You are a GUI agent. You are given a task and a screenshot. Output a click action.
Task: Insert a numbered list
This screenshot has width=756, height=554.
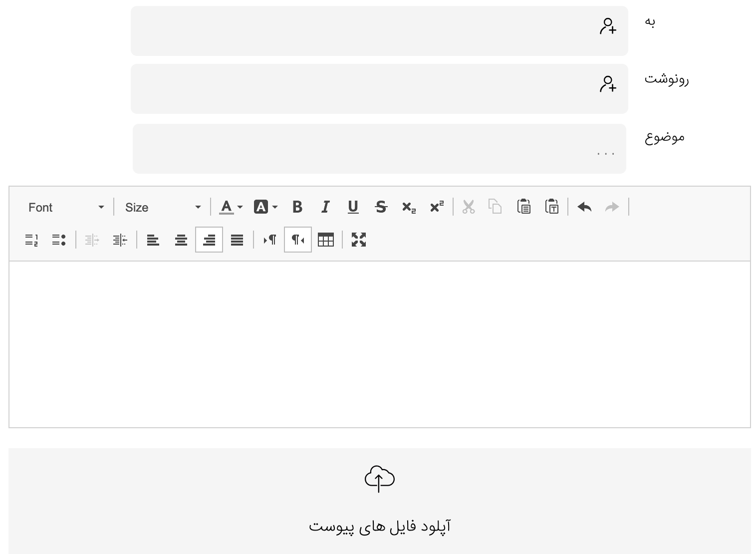coord(31,240)
